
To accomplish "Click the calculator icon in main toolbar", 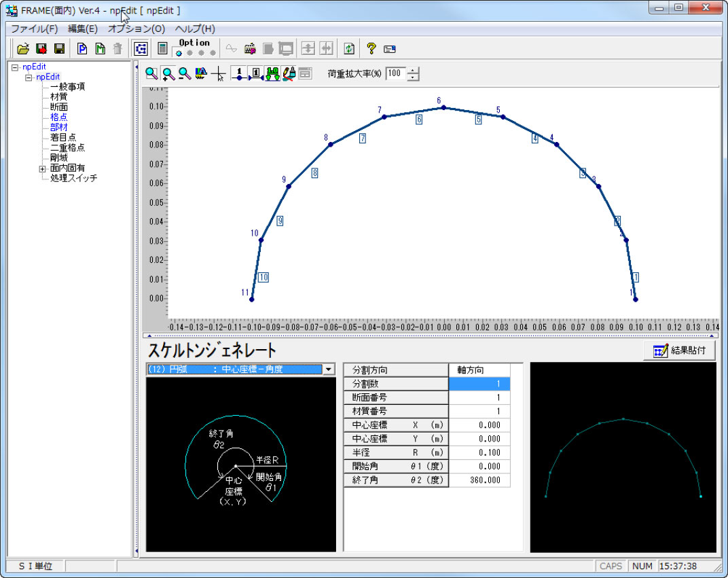I will point(162,48).
